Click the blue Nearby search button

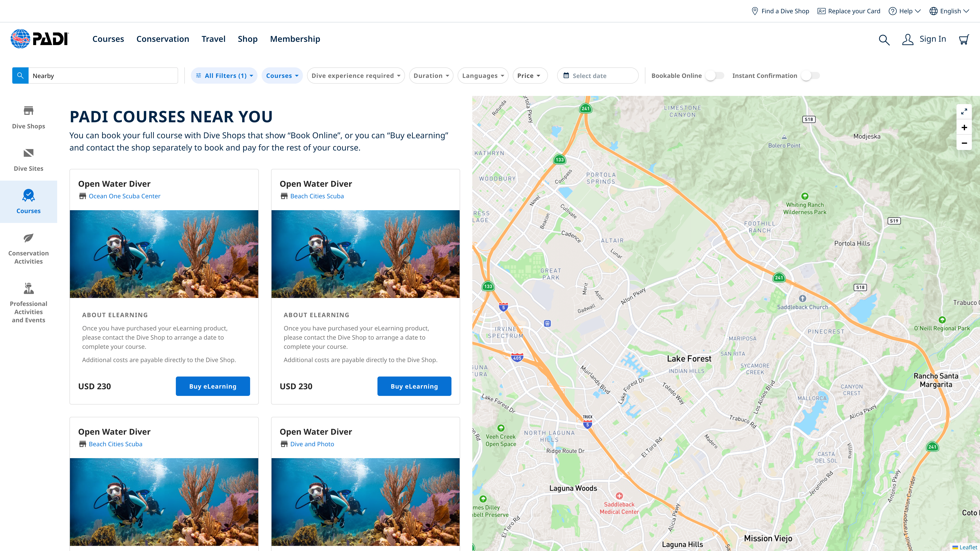pyautogui.click(x=21, y=76)
